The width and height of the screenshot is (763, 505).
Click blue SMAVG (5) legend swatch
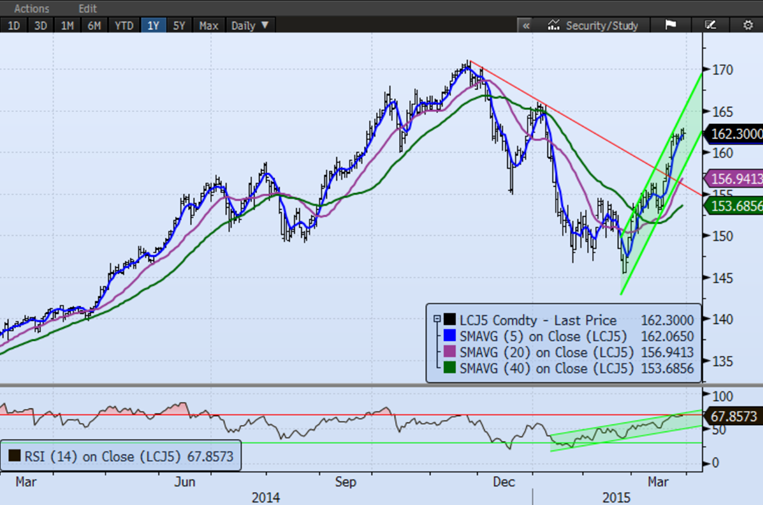[x=451, y=335]
